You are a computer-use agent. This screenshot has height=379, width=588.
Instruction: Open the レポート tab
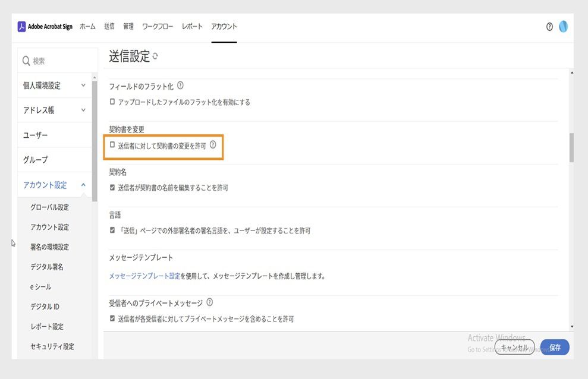191,26
